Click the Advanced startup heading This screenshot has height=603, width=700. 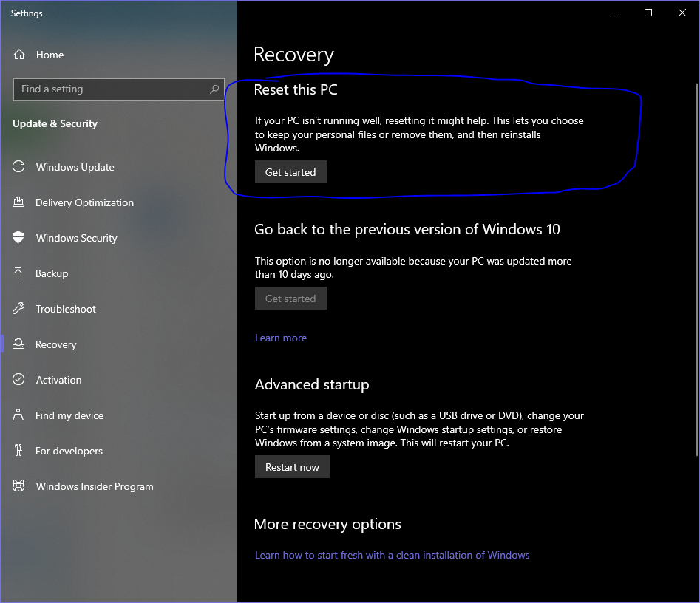click(x=312, y=384)
